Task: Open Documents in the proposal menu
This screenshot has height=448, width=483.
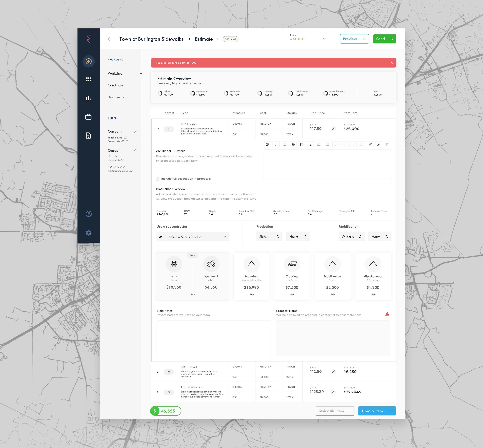Action: (116, 97)
